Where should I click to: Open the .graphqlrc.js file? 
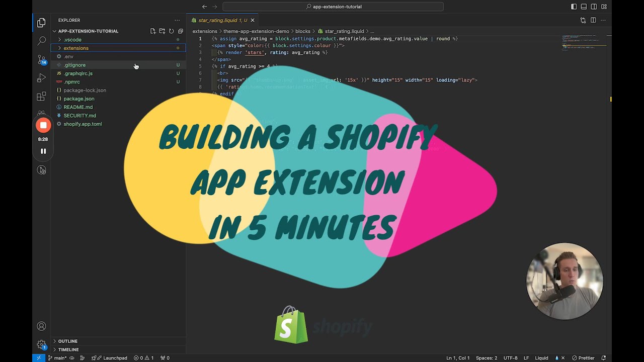pyautogui.click(x=118, y=73)
